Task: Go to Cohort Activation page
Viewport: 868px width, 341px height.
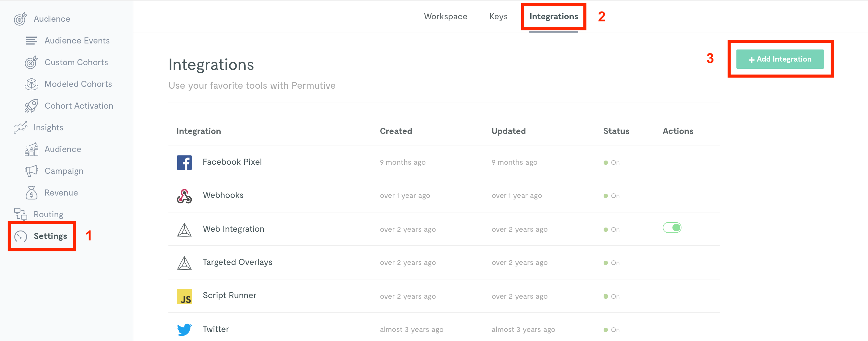Action: (x=79, y=106)
